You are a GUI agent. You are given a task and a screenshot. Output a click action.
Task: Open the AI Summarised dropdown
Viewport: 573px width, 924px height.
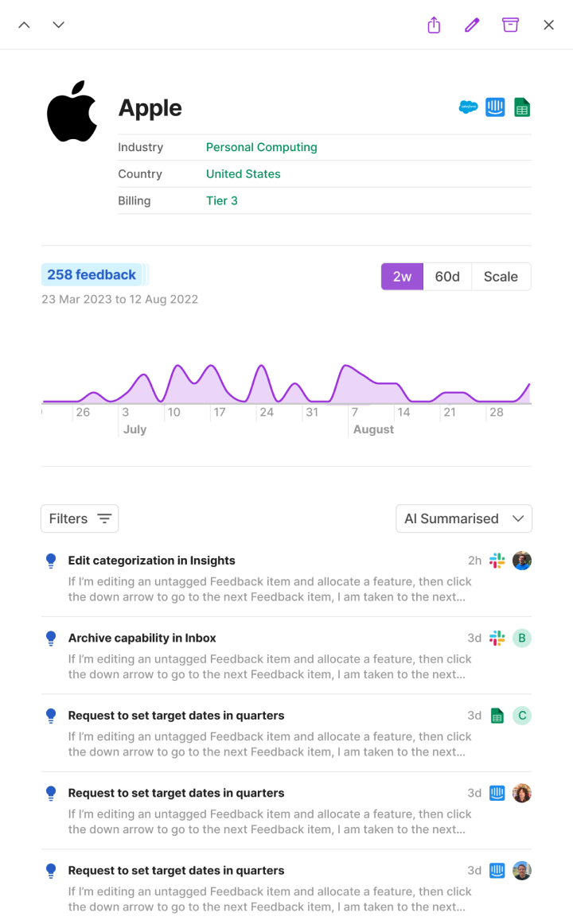tap(463, 518)
